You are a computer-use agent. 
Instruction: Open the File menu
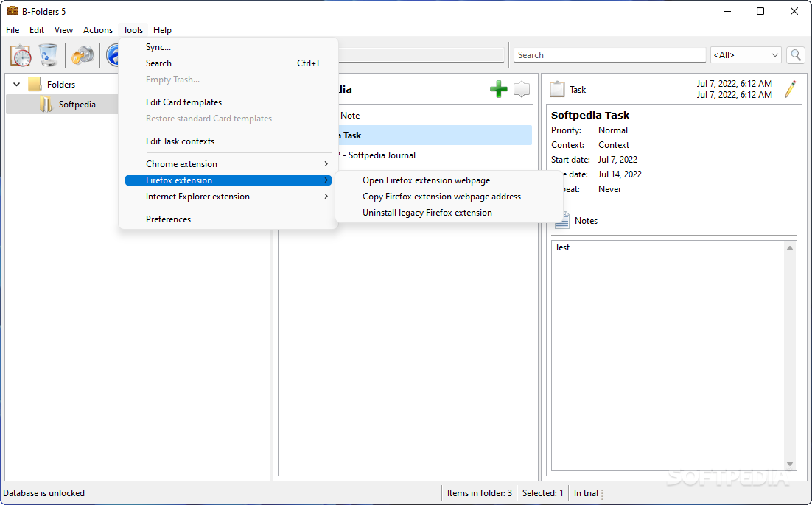coord(13,30)
